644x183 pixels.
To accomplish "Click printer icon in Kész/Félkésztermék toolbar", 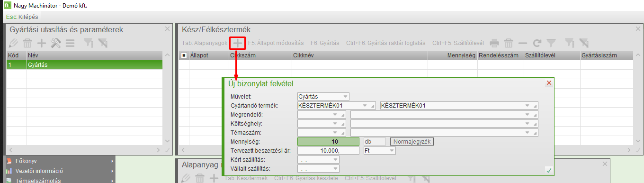I will [494, 43].
